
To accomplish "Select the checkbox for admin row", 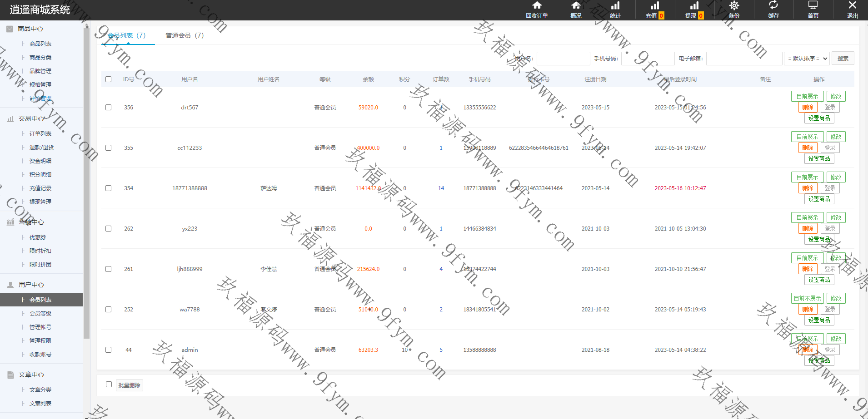I will pos(109,350).
